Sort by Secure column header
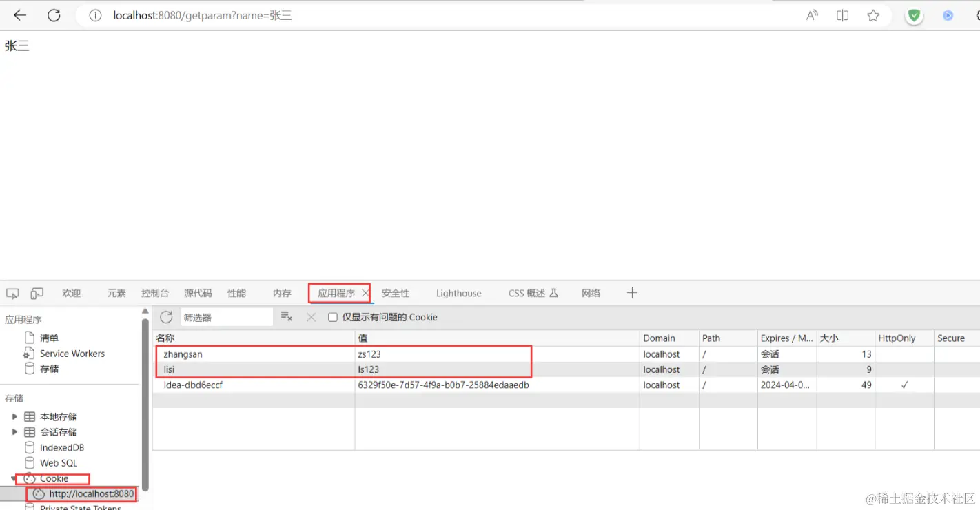 click(x=957, y=338)
